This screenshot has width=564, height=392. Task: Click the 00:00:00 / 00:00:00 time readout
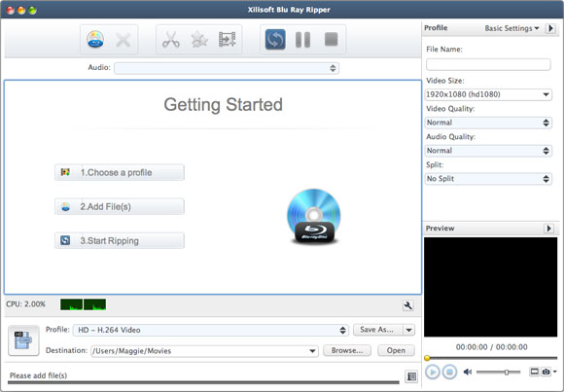pyautogui.click(x=491, y=347)
